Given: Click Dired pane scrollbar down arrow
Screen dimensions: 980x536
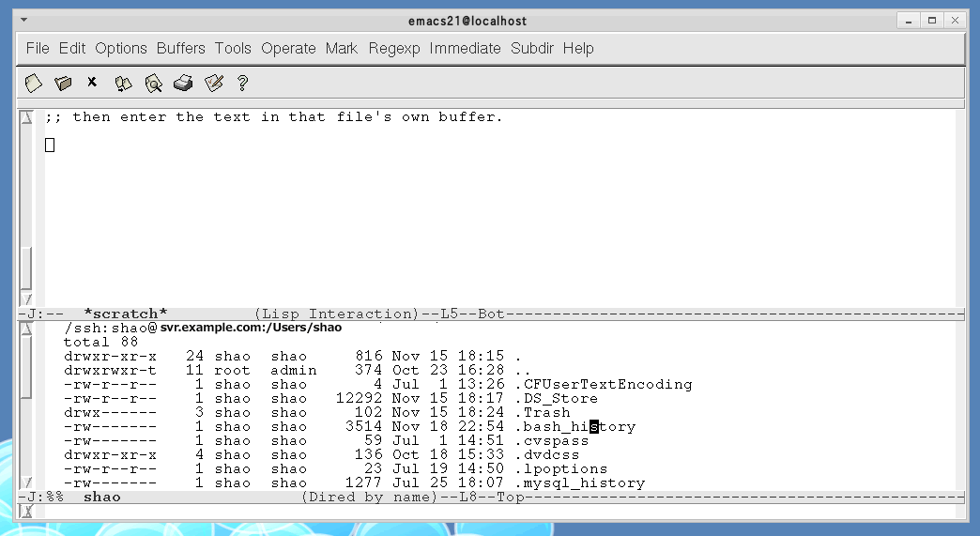Looking at the screenshot, I should pyautogui.click(x=26, y=482).
